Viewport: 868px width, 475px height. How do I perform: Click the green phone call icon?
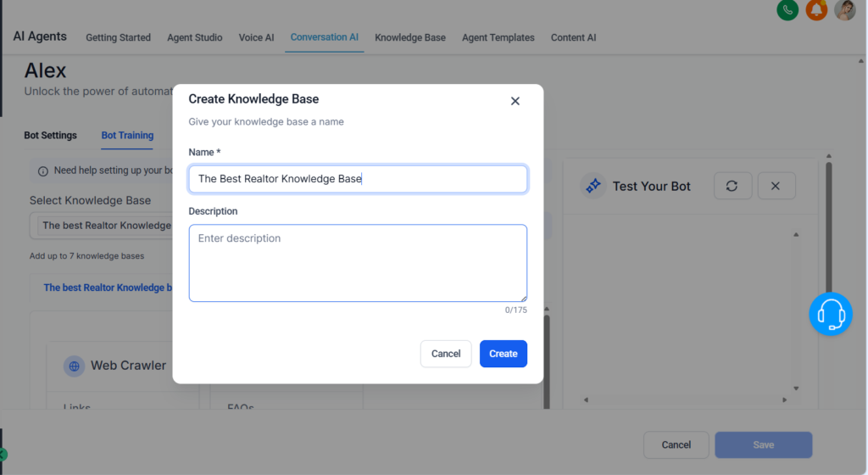(x=787, y=10)
